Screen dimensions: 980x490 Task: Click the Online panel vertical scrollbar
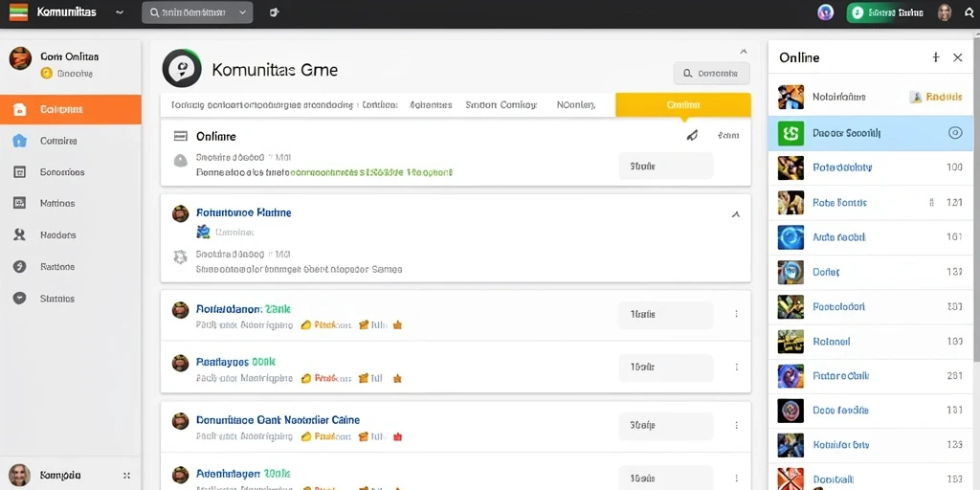coord(975,200)
